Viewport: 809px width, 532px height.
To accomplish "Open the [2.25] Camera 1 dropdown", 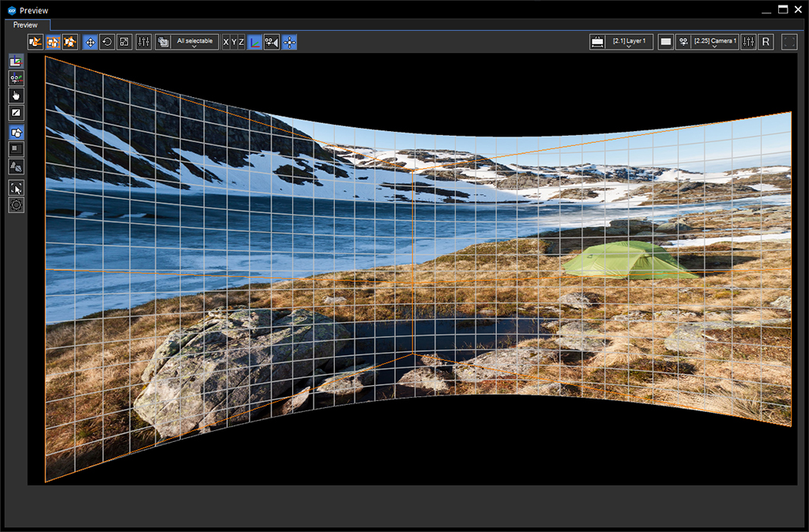I will click(x=714, y=42).
